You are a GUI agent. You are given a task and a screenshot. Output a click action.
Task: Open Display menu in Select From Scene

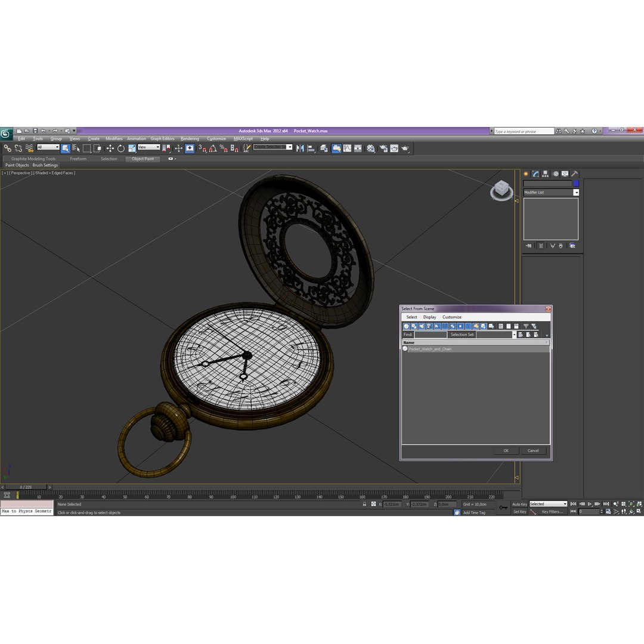point(429,317)
